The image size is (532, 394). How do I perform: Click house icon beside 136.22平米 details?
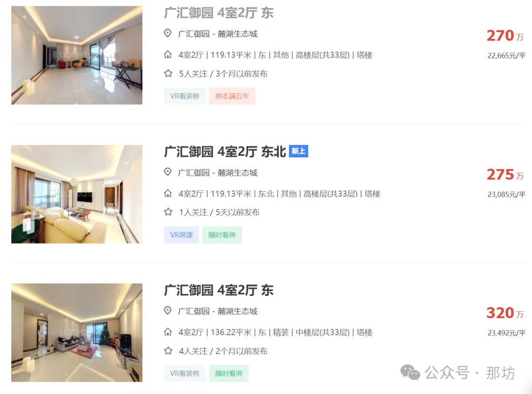pyautogui.click(x=168, y=332)
